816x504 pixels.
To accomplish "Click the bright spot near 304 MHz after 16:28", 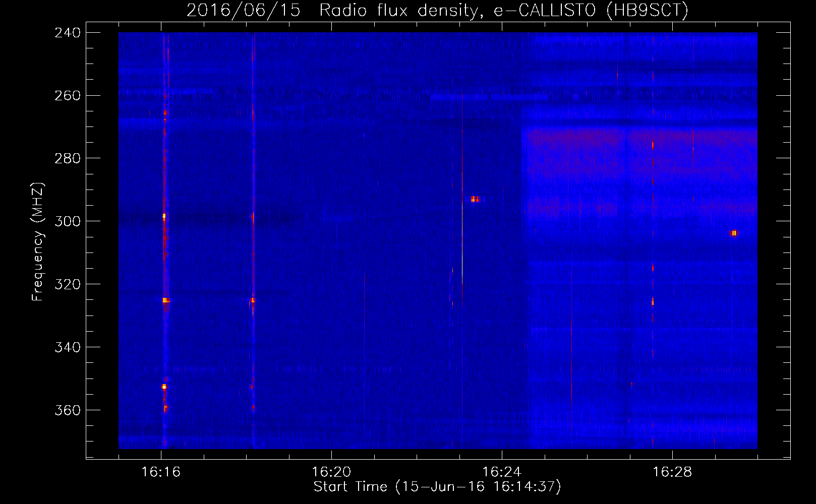I will pos(734,233).
